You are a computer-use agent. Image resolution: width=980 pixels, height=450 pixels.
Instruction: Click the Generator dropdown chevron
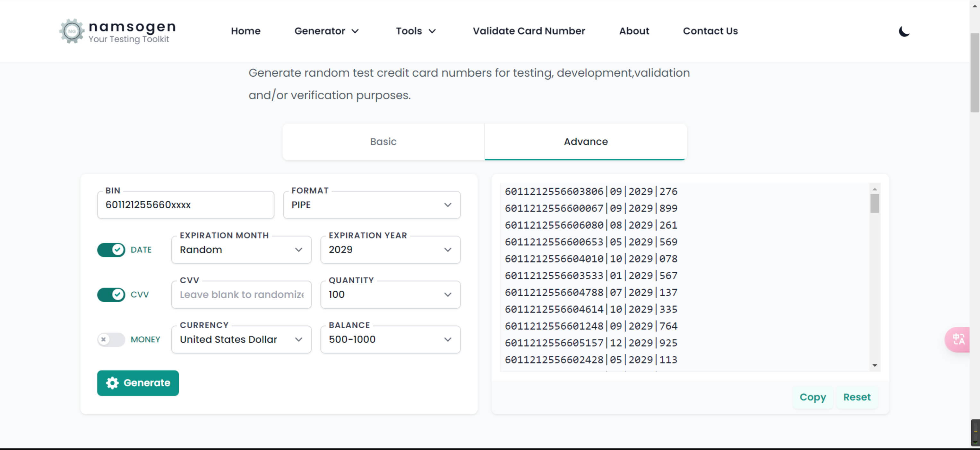pyautogui.click(x=355, y=31)
